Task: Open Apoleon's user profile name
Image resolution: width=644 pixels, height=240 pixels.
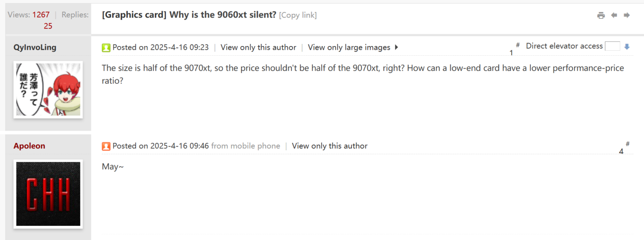Action: click(29, 146)
